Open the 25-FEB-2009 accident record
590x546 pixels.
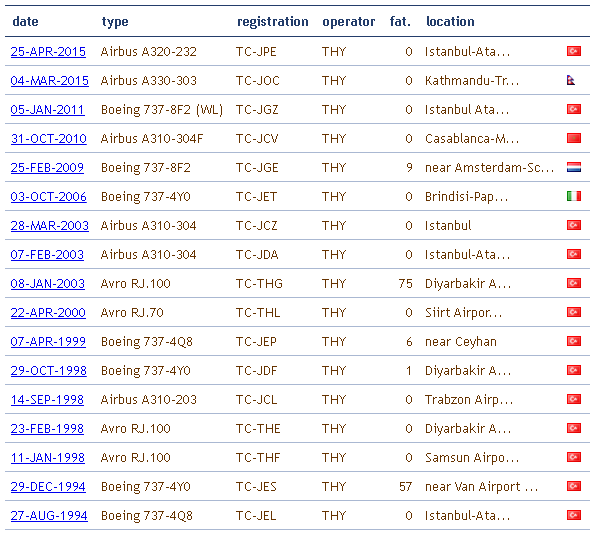pyautogui.click(x=47, y=167)
